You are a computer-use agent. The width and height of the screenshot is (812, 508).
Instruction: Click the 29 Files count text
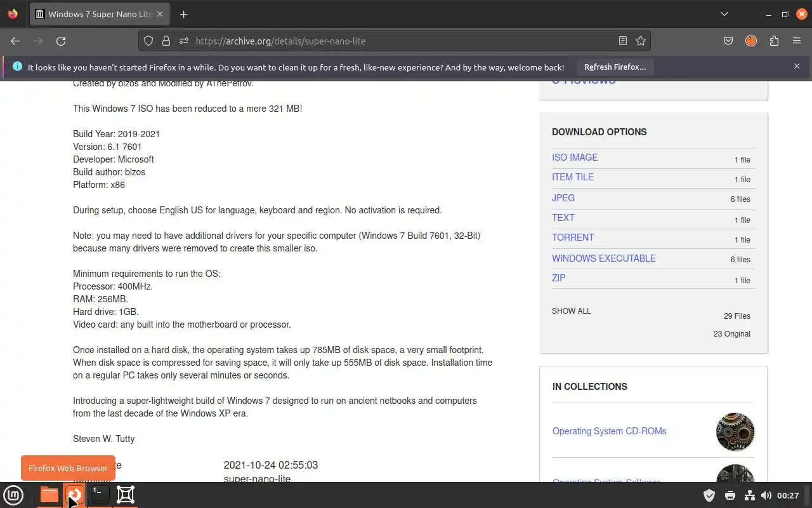click(737, 316)
